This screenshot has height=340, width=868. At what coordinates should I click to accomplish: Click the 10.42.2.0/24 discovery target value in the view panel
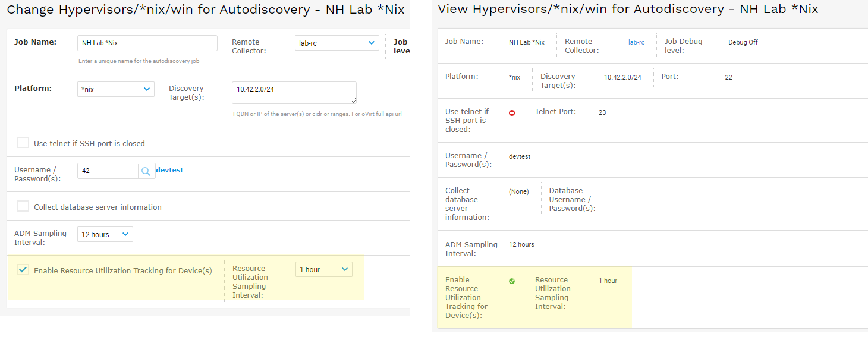622,77
